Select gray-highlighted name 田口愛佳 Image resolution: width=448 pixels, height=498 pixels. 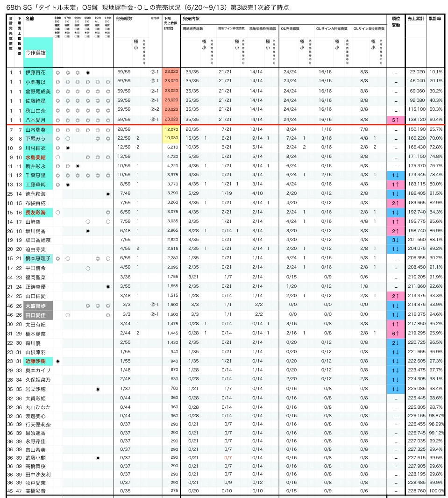click(38, 315)
